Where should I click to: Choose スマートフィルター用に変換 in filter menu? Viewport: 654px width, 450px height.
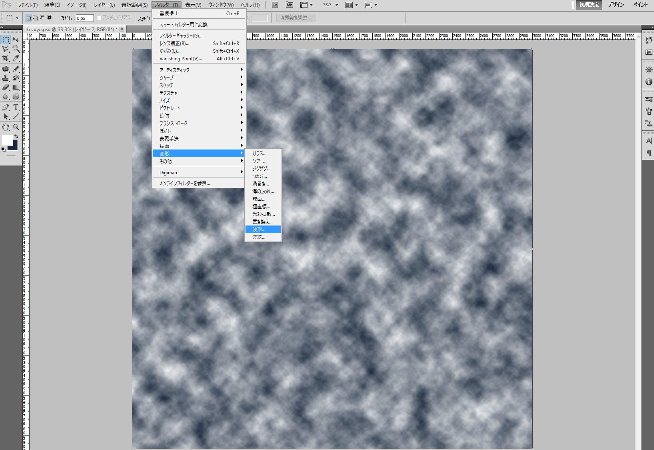pos(199,25)
